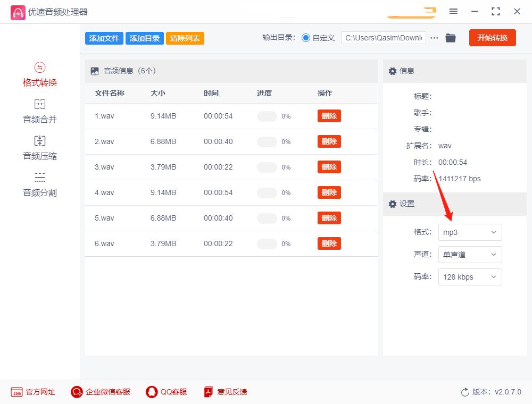Viewport: 532px width, 404px height.
Task: Open the 格式 dropdown showing mp3
Action: (x=470, y=232)
